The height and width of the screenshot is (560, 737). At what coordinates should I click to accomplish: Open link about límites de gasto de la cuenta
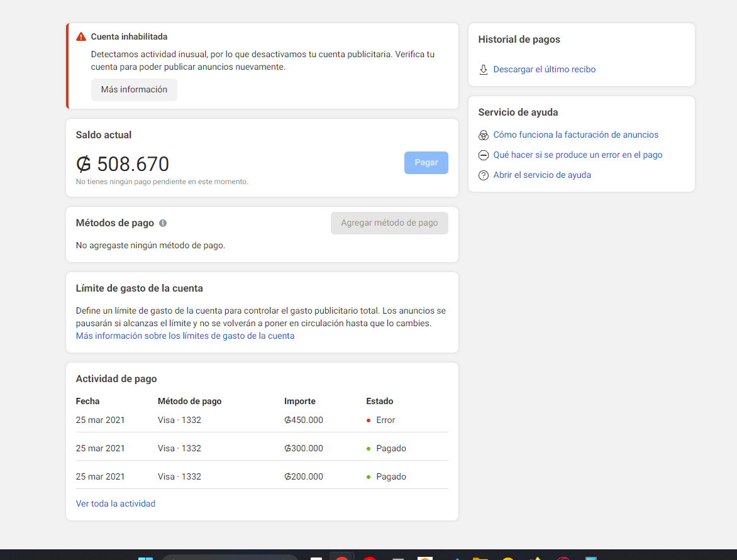(185, 336)
